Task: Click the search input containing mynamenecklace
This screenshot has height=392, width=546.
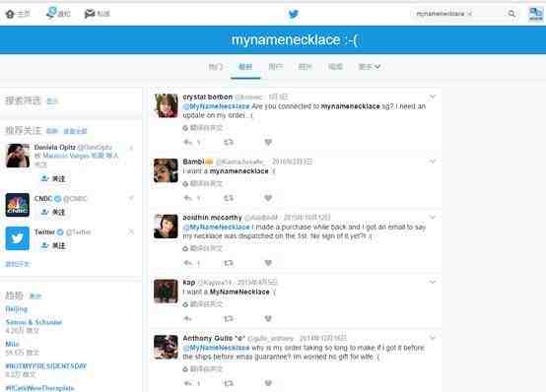Action: tap(459, 14)
